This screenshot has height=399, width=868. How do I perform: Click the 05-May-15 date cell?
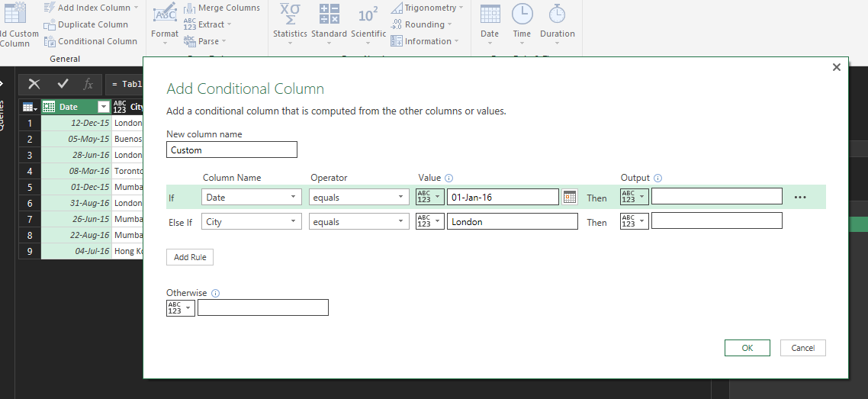pos(76,139)
